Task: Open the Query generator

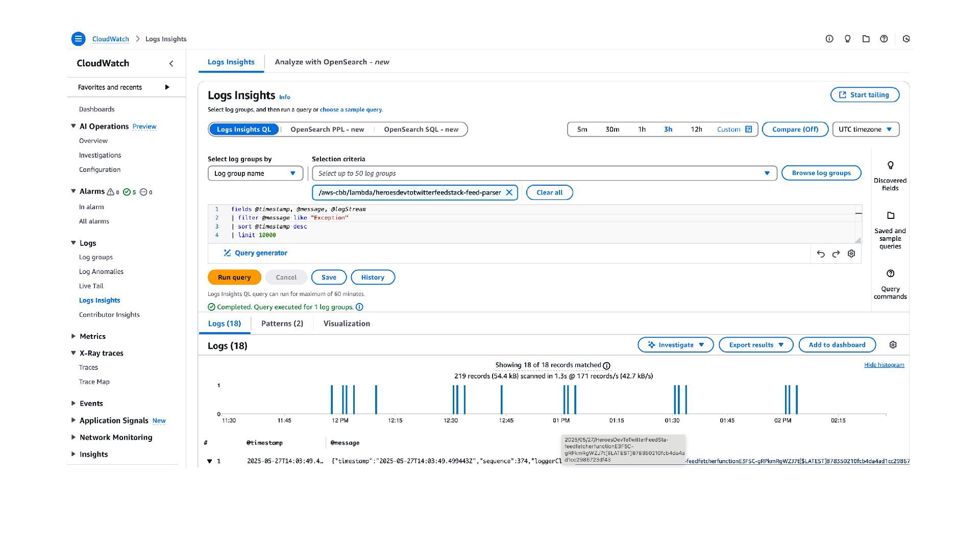Action: [255, 253]
